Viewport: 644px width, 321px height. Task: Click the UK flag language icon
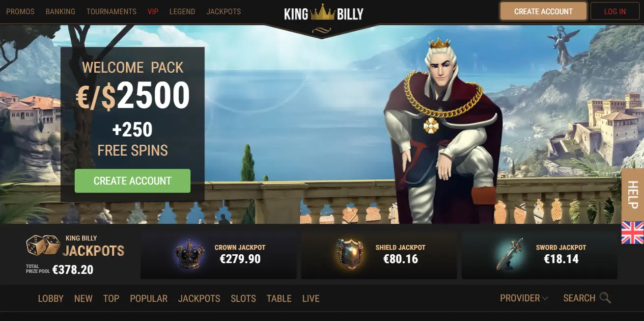632,233
